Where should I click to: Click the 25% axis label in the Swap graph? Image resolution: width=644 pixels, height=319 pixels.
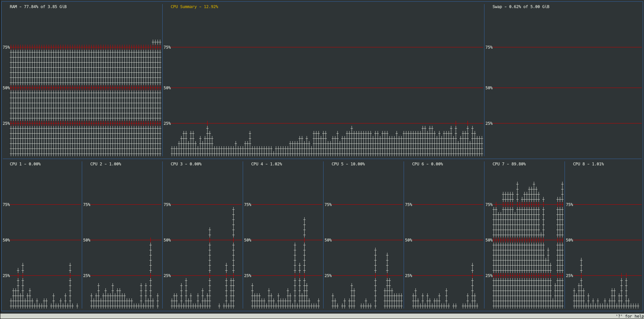[489, 123]
